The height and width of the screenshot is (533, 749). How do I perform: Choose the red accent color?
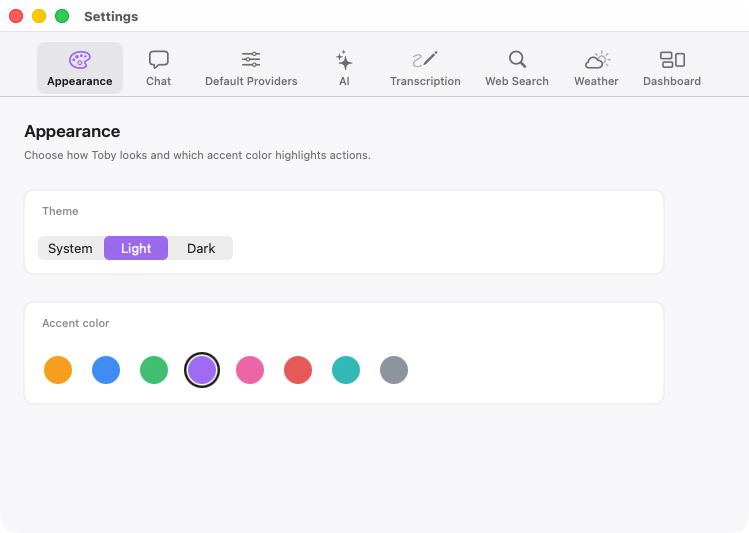coord(298,370)
